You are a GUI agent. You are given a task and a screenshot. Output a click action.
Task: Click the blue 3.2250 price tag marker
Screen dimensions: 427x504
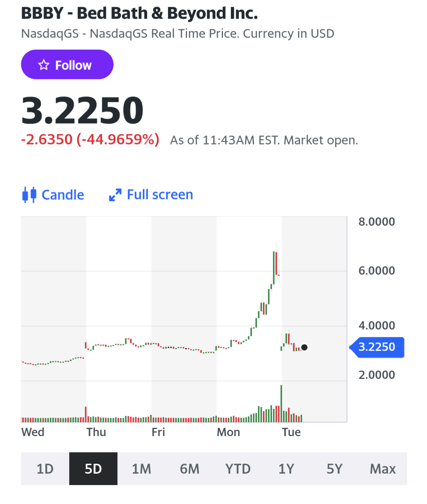click(x=377, y=347)
